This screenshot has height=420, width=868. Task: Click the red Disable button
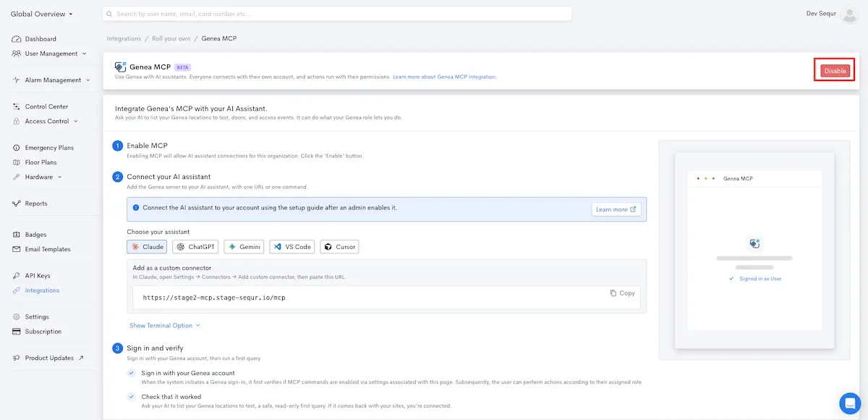(835, 70)
